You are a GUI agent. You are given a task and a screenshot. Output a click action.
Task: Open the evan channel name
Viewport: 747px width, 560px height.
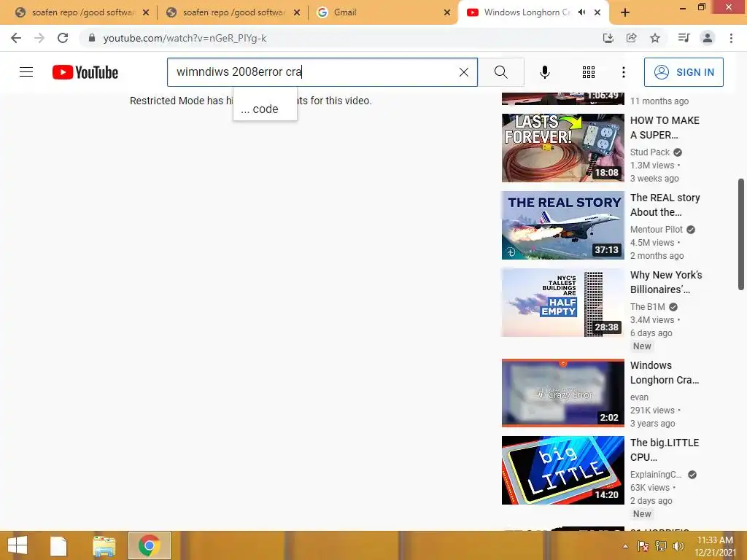coord(639,397)
